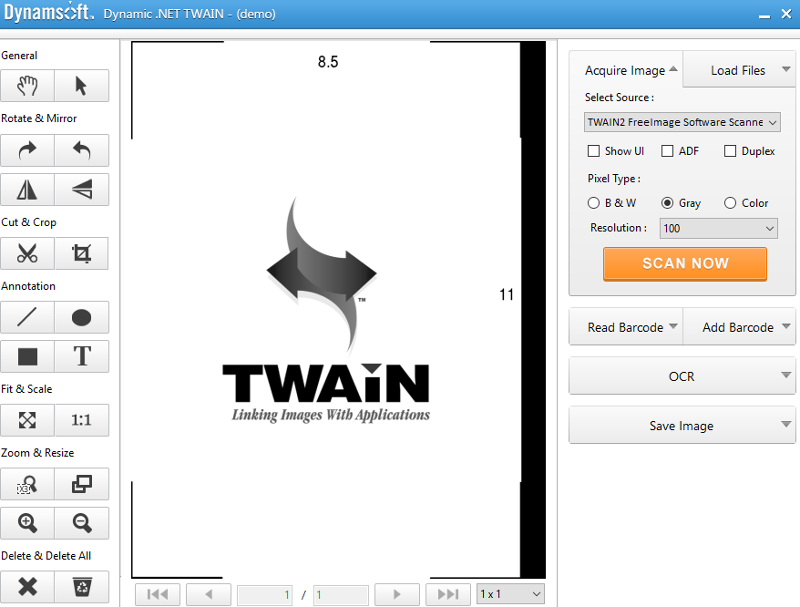The width and height of the screenshot is (800, 607).
Task: Click the Zoom In magnifier
Action: (x=27, y=522)
